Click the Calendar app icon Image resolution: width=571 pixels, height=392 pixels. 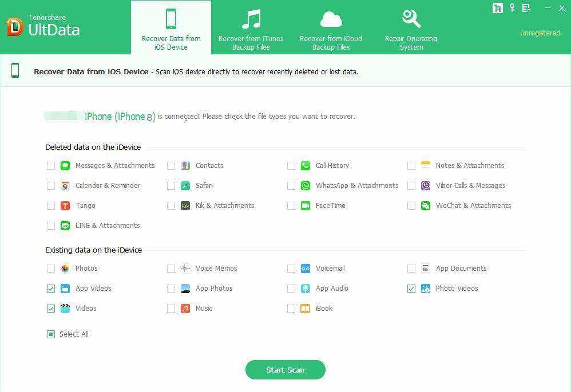point(65,186)
